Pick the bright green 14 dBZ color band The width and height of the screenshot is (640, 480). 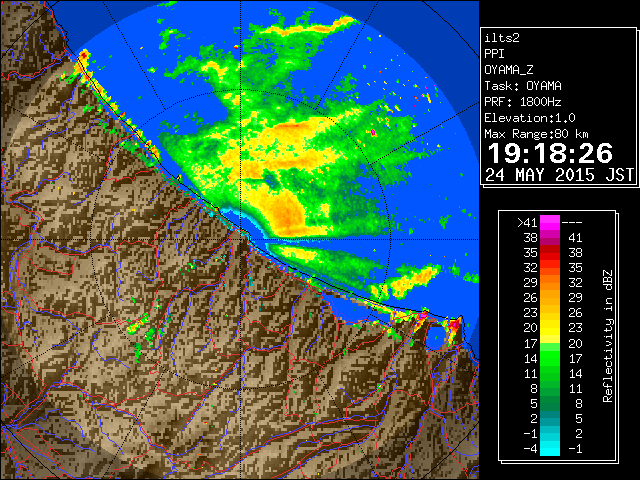[x=550, y=358]
